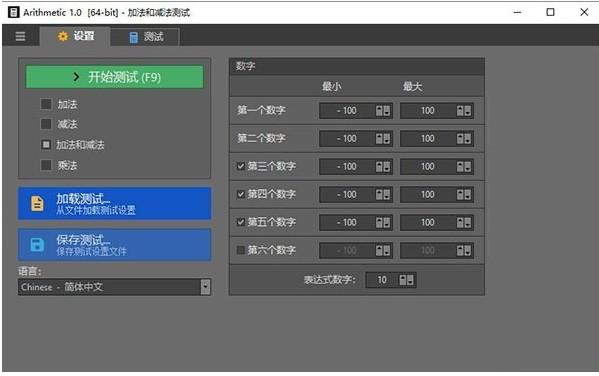Screen dimensions: 599x376
Task: Decrease 第三个数字 maximum with down arrow
Action: click(468, 167)
